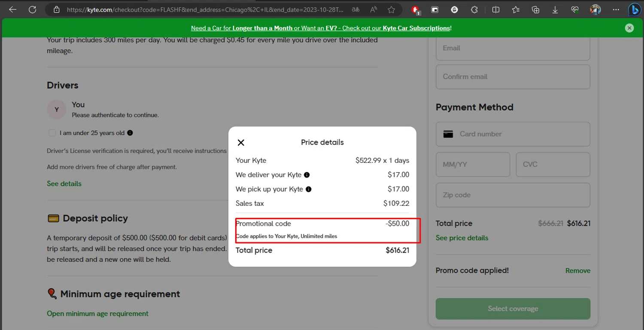644x330 pixels.
Task: Click the 'Payment Method' heading
Action: (x=474, y=107)
